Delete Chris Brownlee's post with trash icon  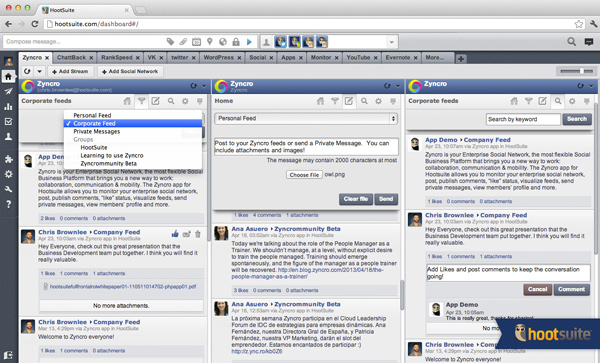(198, 234)
